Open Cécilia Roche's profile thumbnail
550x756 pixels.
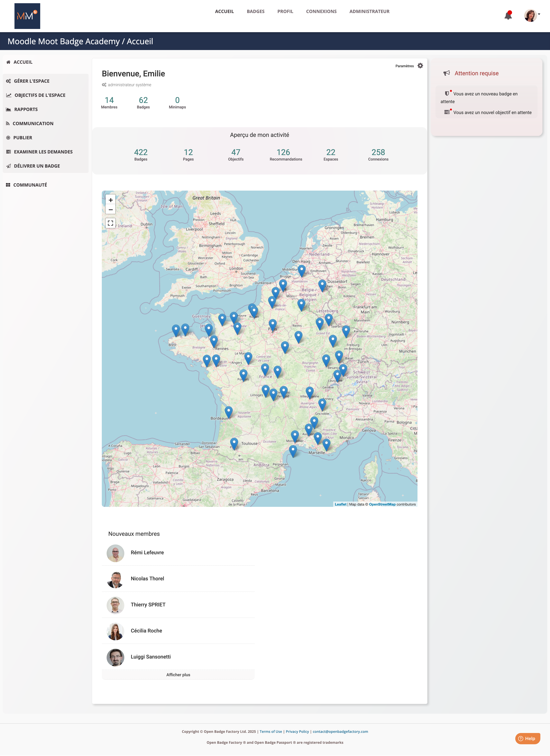pos(115,631)
